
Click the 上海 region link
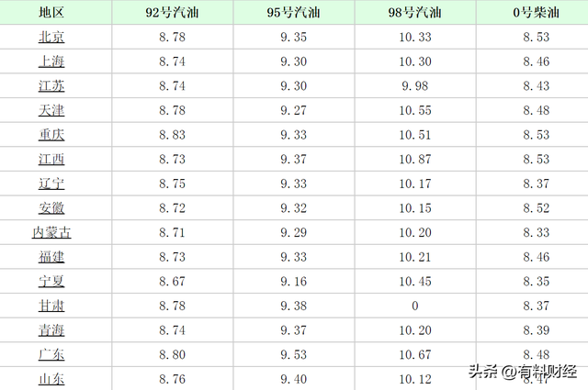[51, 61]
